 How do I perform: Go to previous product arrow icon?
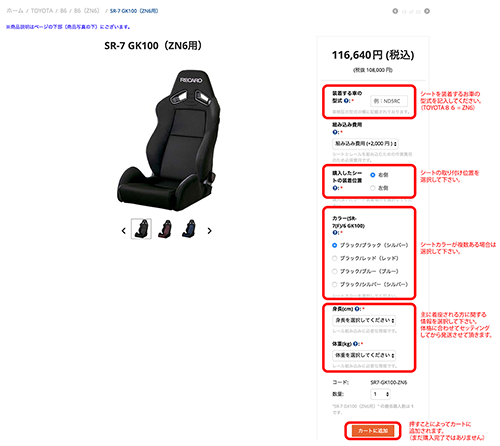click(x=395, y=11)
